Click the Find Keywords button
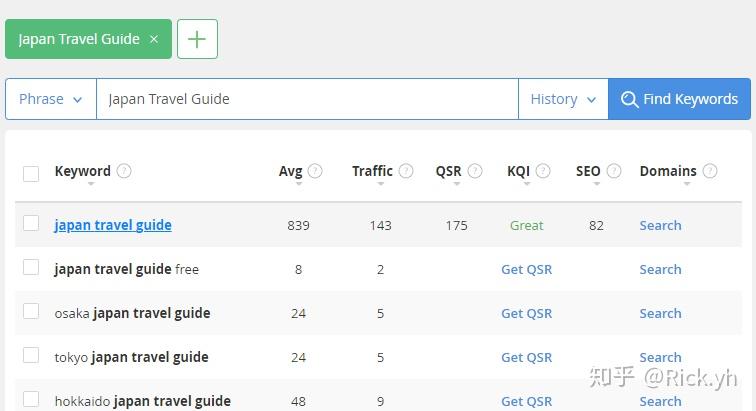The width and height of the screenshot is (756, 411). tap(679, 99)
